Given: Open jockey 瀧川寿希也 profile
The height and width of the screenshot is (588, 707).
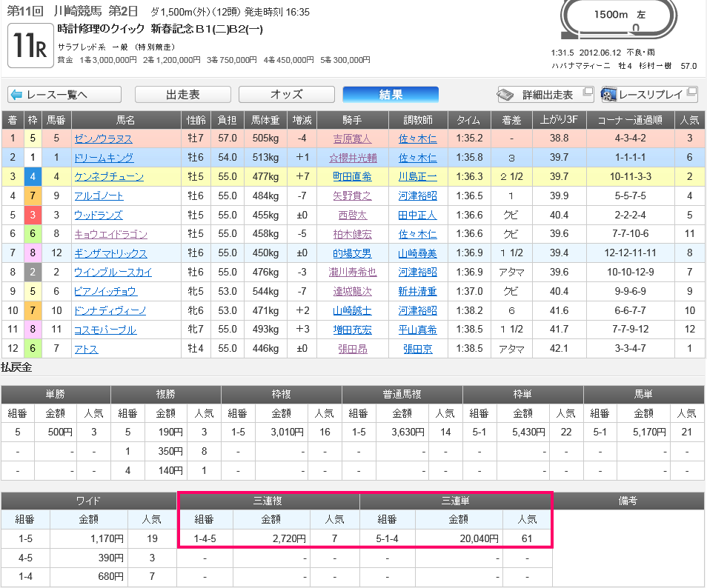Looking at the screenshot, I should click(x=353, y=273).
